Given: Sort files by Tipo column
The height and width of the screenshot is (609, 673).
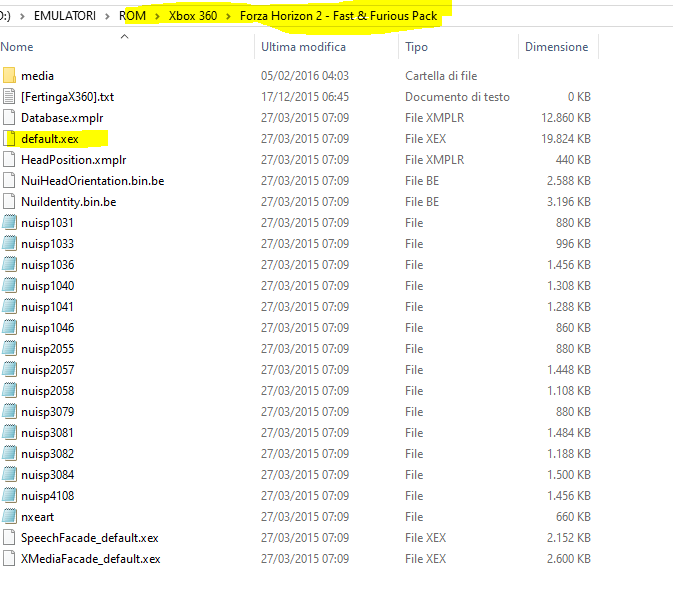Looking at the screenshot, I should click(416, 47).
